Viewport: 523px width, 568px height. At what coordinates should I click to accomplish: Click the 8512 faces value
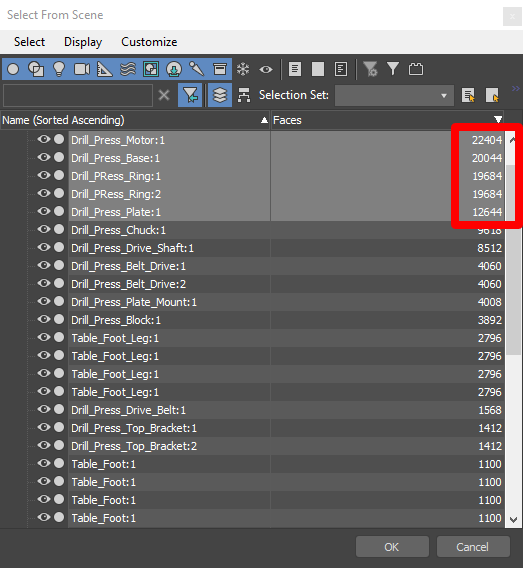click(490, 248)
